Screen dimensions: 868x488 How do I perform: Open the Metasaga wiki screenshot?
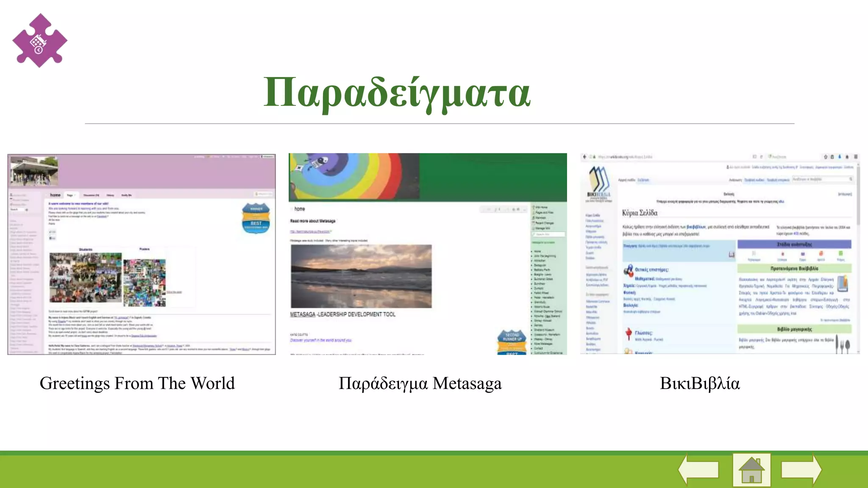[428, 254]
